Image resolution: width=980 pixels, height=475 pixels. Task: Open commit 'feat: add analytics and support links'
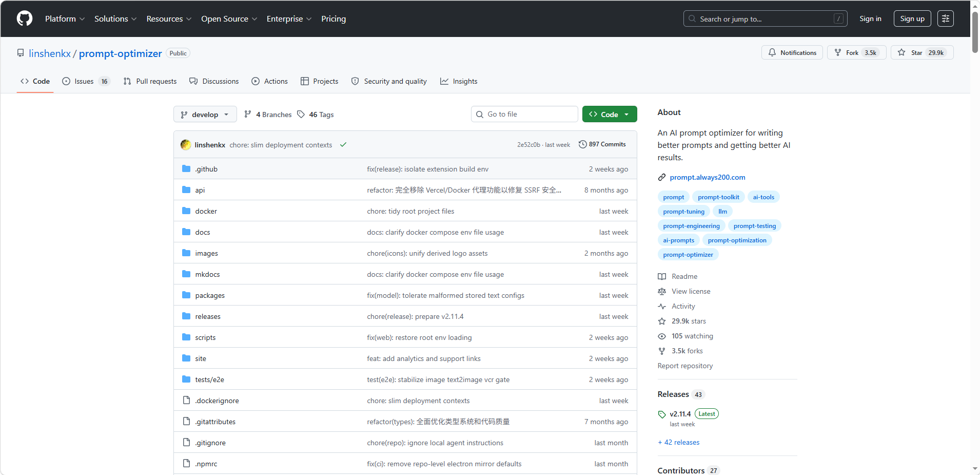tap(424, 358)
